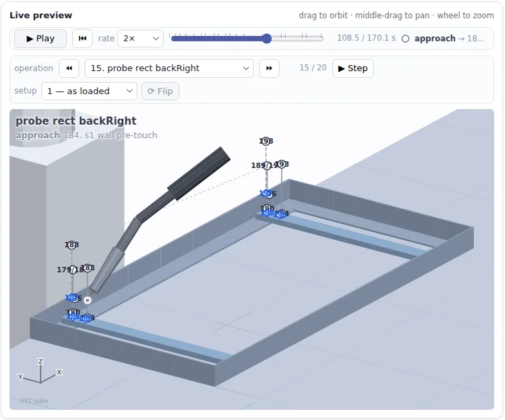Image resolution: width=505 pixels, height=420 pixels.
Task: Rewind to start with the skip-back icon
Action: tap(83, 39)
